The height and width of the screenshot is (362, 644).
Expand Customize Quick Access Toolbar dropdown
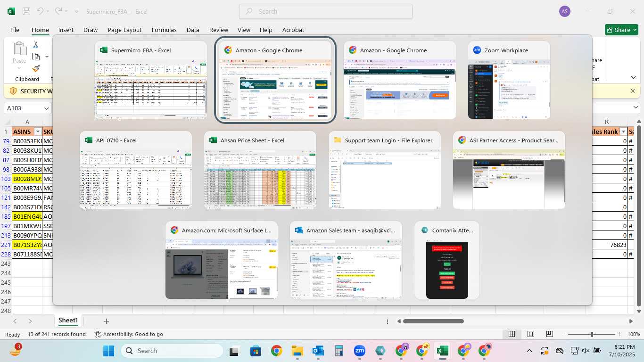tap(77, 11)
